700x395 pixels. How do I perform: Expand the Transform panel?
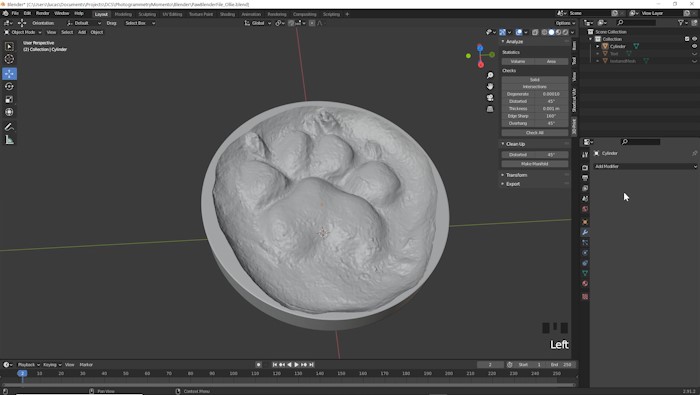coord(516,175)
